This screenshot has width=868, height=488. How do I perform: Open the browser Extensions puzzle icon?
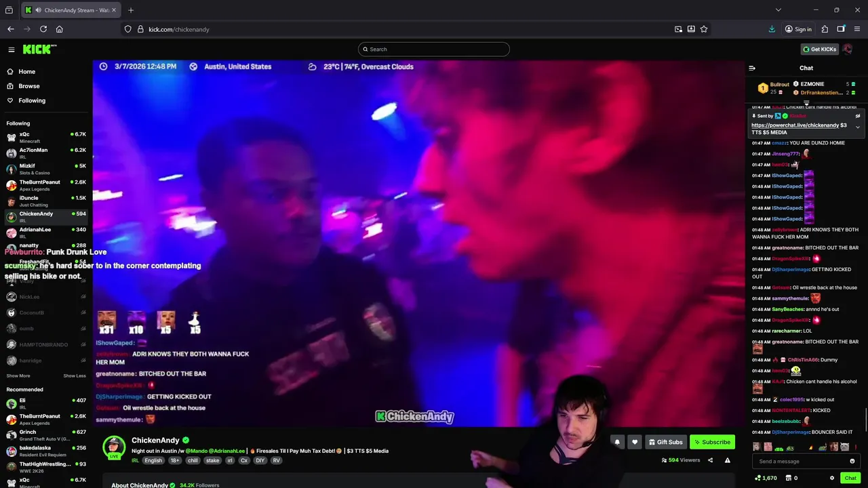click(x=825, y=29)
